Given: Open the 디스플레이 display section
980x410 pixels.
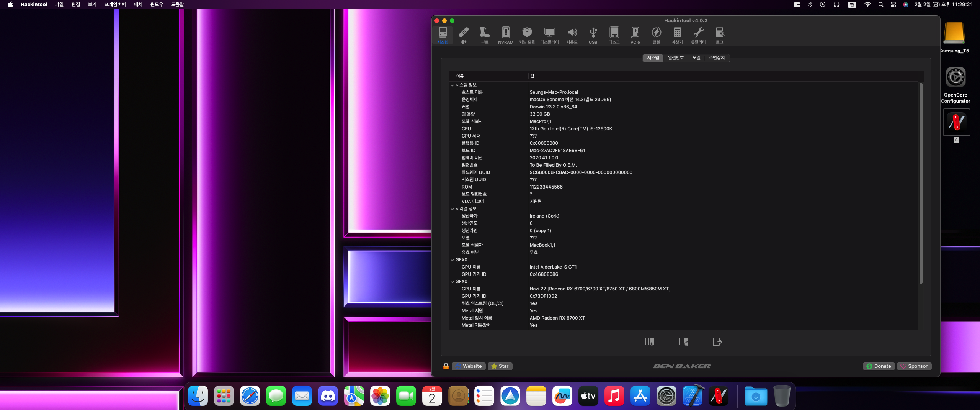Looking at the screenshot, I should pyautogui.click(x=549, y=35).
